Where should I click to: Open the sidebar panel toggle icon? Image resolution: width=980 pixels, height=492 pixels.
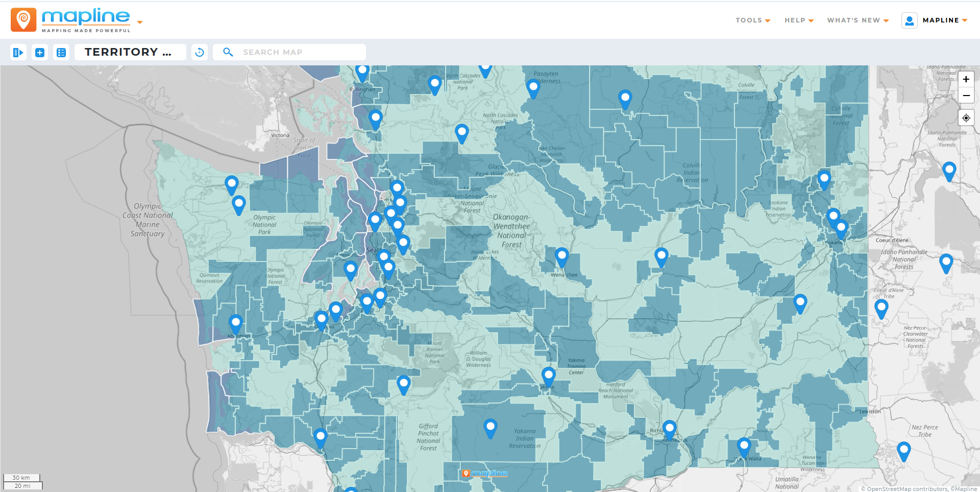pos(18,52)
